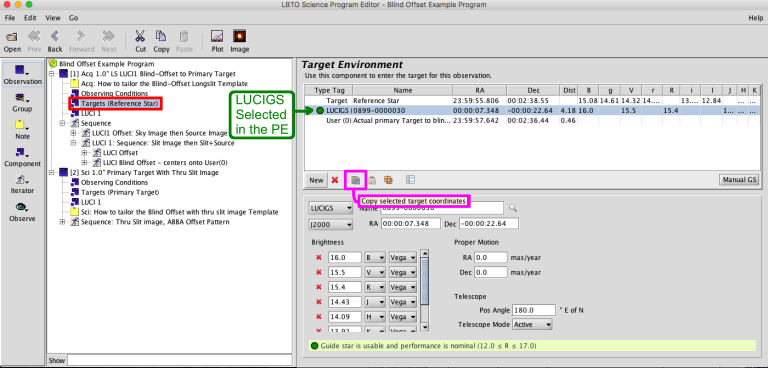768x368 pixels.
Task: Click the Plot toolbar icon
Action: tap(217, 37)
